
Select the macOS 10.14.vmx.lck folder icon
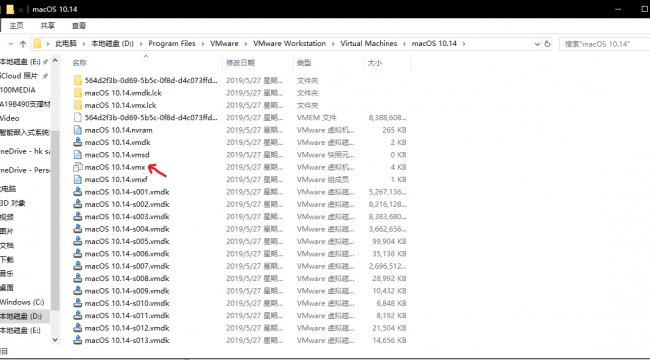(x=78, y=105)
